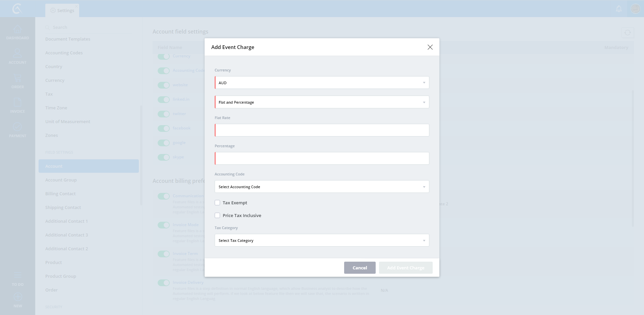Viewport: 644px width, 315px height.
Task: Open the Order cart icon
Action: tap(17, 78)
